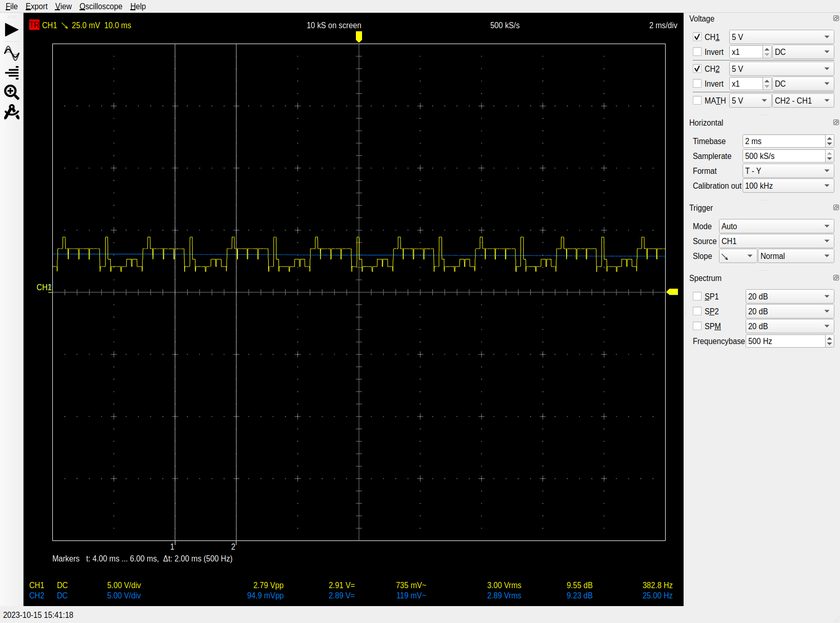Click the Samplerate 500 kS/s field

784,156
